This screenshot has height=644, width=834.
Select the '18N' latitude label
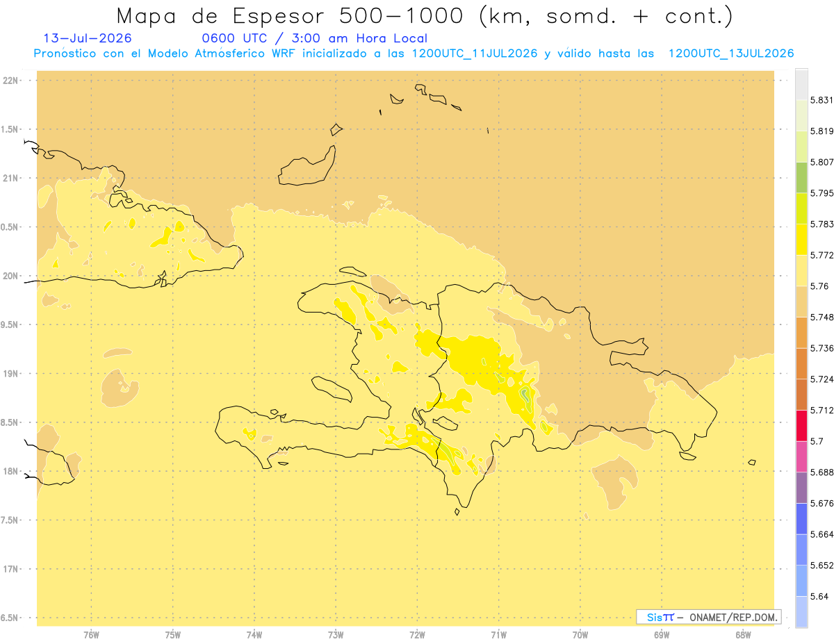tap(11, 471)
